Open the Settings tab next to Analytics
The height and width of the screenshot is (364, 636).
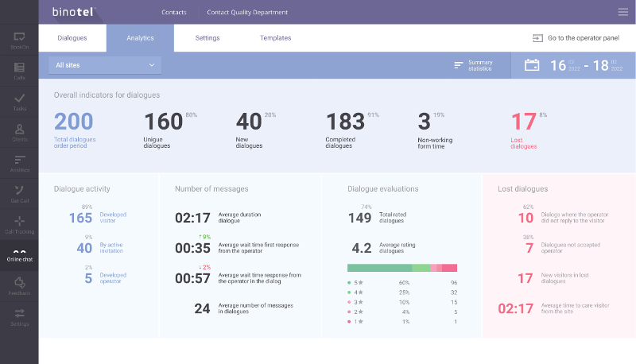pyautogui.click(x=207, y=38)
